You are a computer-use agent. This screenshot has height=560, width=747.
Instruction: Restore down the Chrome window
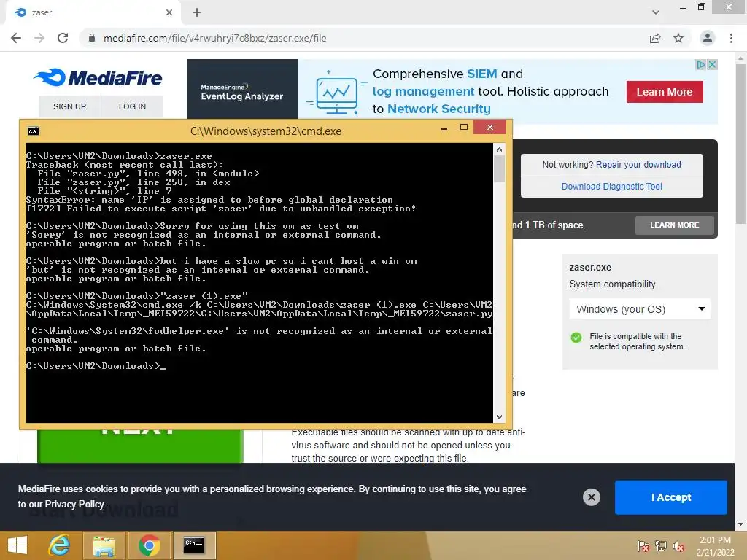pos(701,7)
